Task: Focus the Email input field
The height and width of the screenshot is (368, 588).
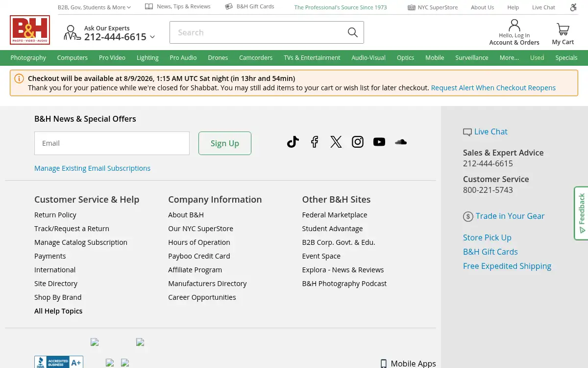Action: pyautogui.click(x=112, y=143)
